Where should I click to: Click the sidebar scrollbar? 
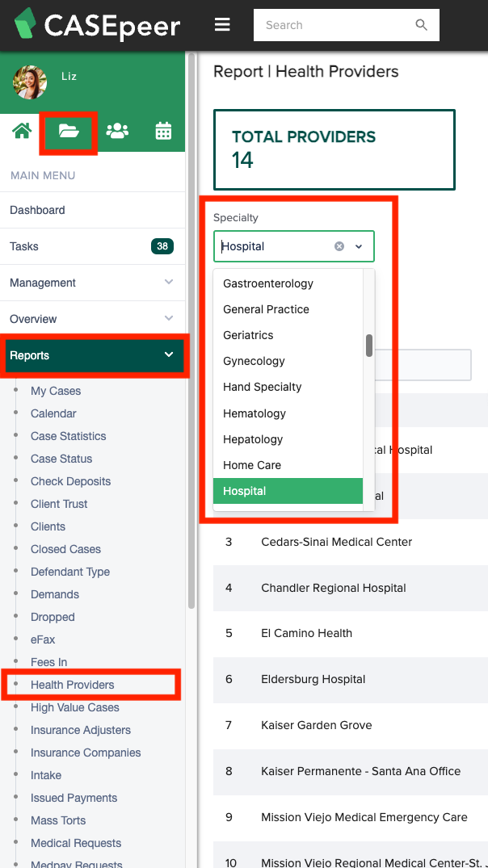[x=191, y=332]
